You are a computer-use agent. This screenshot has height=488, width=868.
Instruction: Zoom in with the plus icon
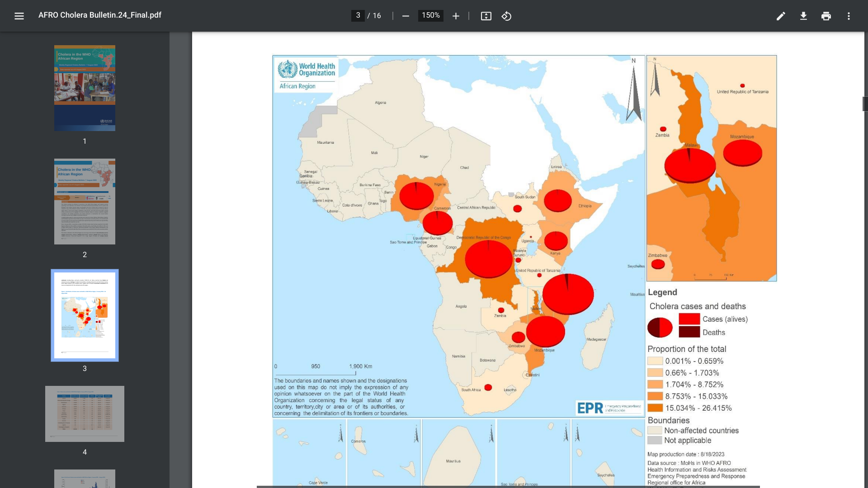pyautogui.click(x=456, y=16)
